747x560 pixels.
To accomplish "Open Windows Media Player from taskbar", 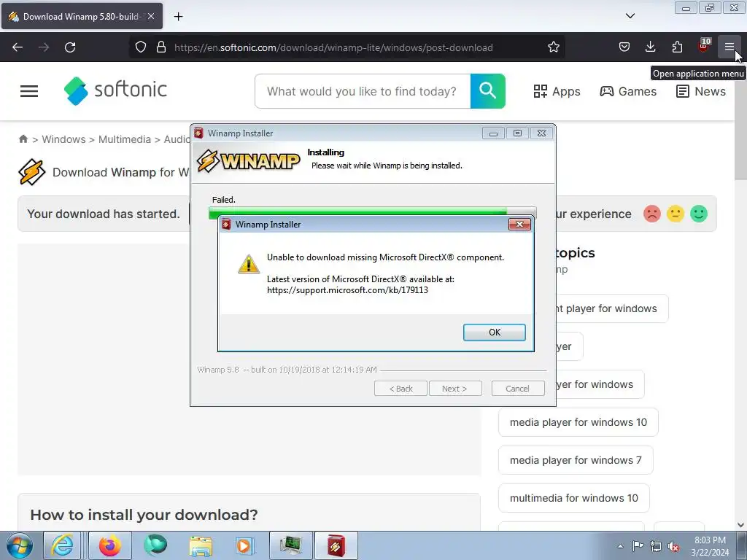I will (244, 545).
